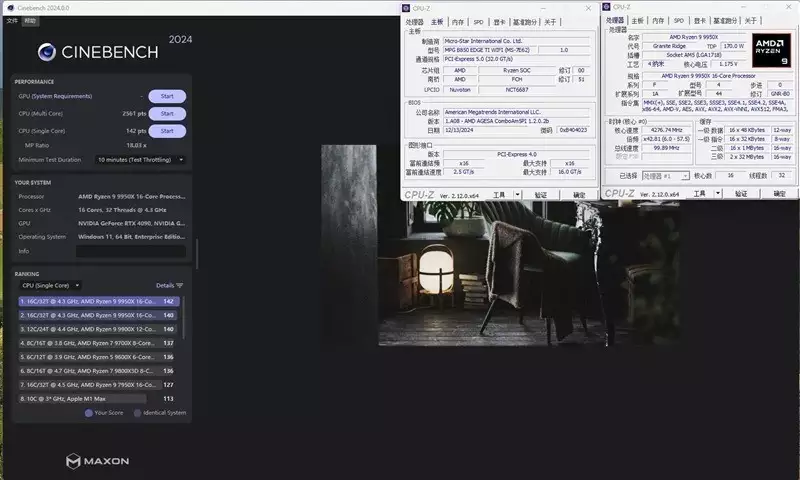Image resolution: width=800 pixels, height=480 pixels.
Task: Start the CPU (Multi Core) test
Action: (167, 114)
